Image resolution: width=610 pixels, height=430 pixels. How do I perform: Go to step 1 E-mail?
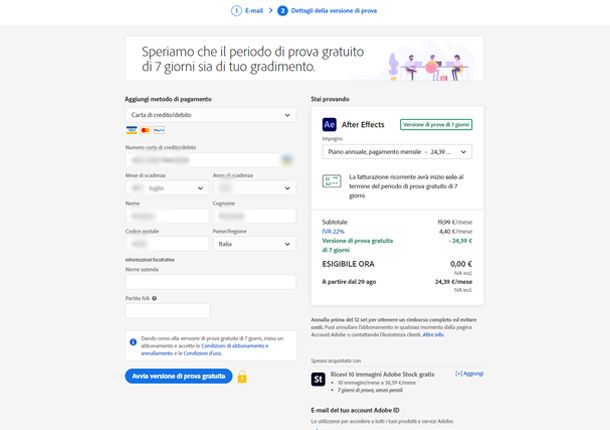247,11
